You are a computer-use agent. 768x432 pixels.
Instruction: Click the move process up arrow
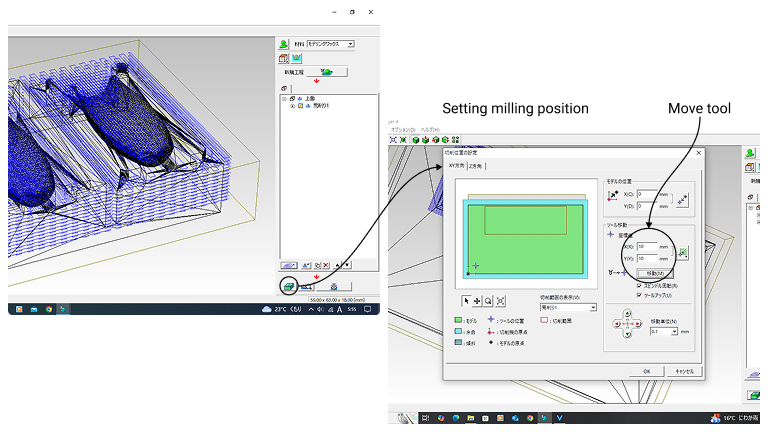click(x=338, y=265)
